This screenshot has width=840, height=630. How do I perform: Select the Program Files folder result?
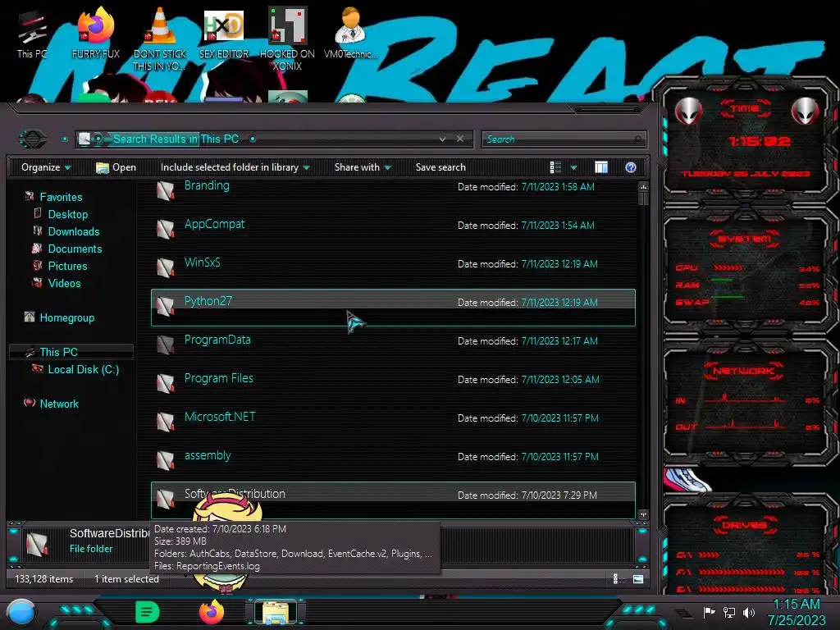pos(393,385)
